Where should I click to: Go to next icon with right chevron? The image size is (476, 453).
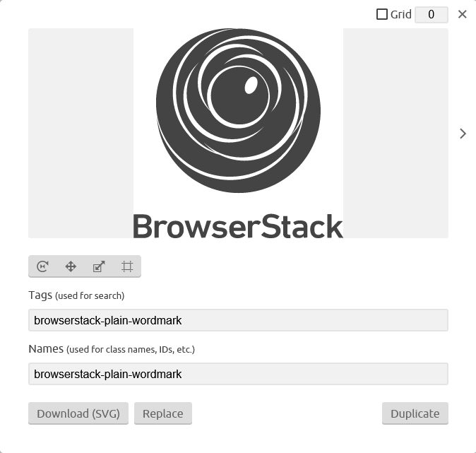click(x=463, y=134)
